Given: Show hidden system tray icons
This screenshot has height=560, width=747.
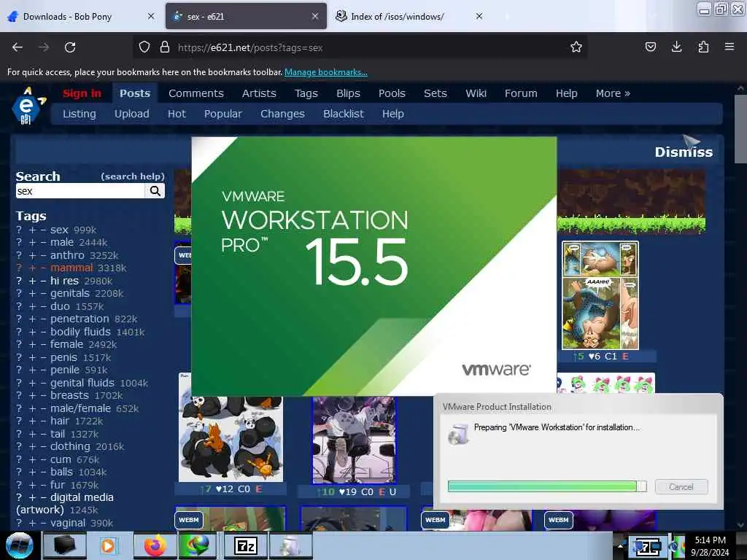Looking at the screenshot, I should click(620, 545).
